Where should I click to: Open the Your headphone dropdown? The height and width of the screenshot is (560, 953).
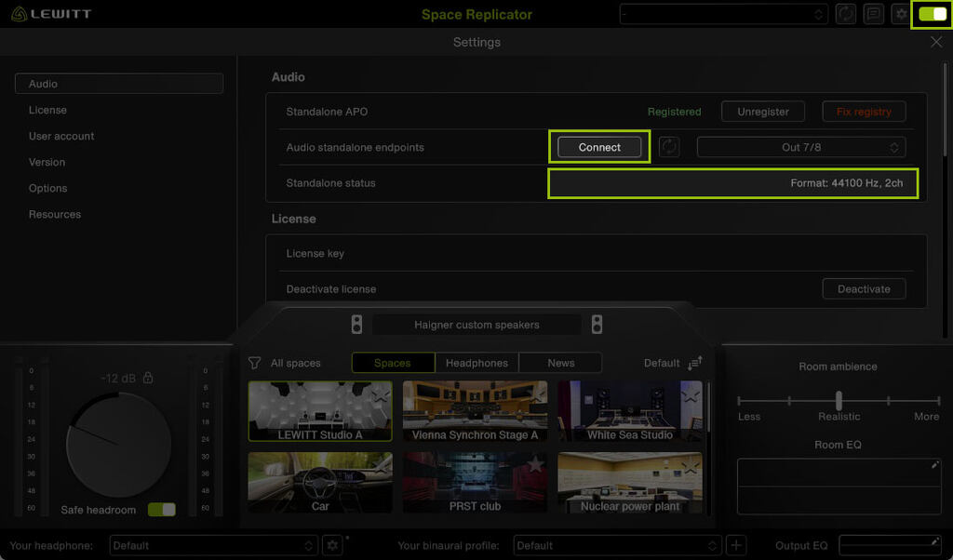[213, 545]
